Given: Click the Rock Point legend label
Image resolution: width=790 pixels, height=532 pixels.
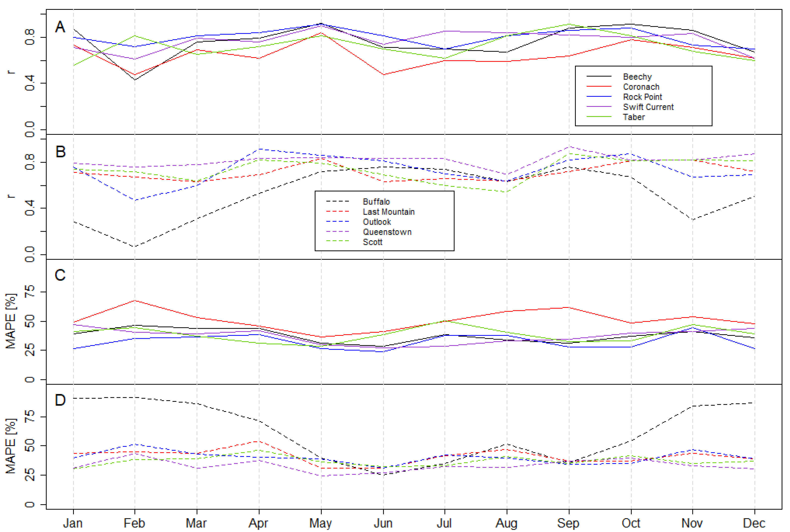Looking at the screenshot, I should tap(642, 97).
